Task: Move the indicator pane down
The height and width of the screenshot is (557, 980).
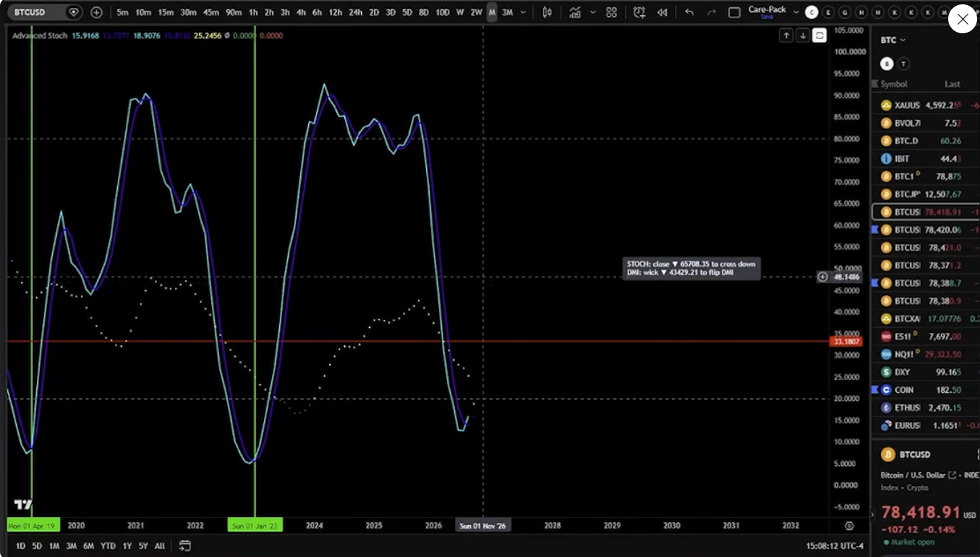Action: (x=803, y=35)
